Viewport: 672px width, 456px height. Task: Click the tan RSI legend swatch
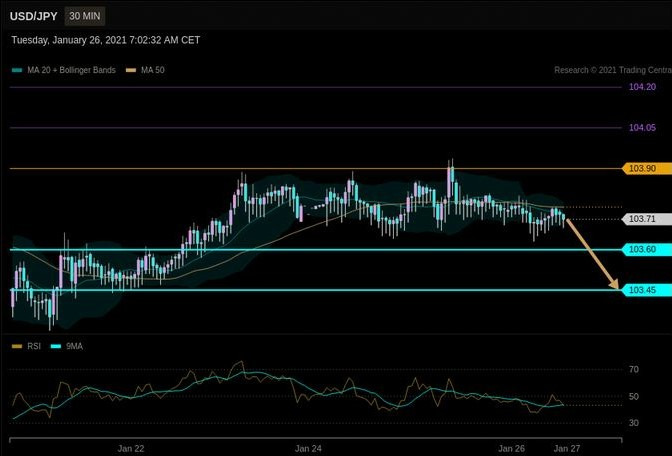[17, 346]
